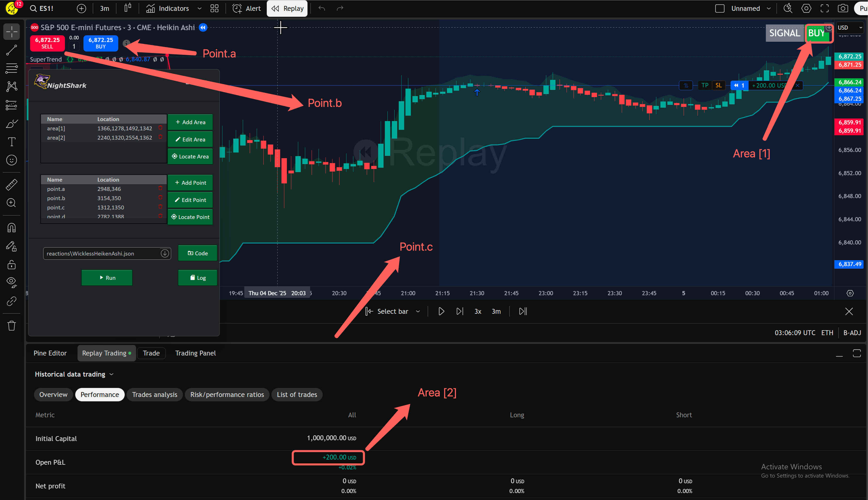Select the Brush drawing tool
The image size is (868, 500).
pyautogui.click(x=11, y=124)
